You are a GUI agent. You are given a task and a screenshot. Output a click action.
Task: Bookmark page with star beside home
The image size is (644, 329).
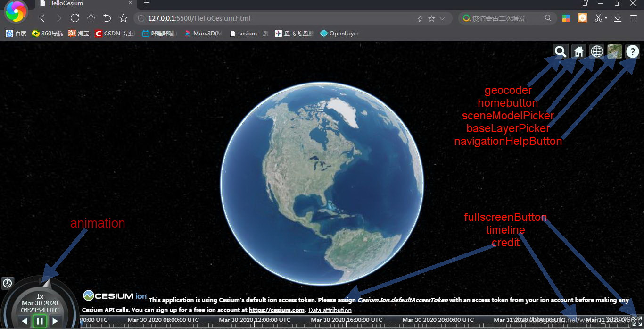click(123, 18)
